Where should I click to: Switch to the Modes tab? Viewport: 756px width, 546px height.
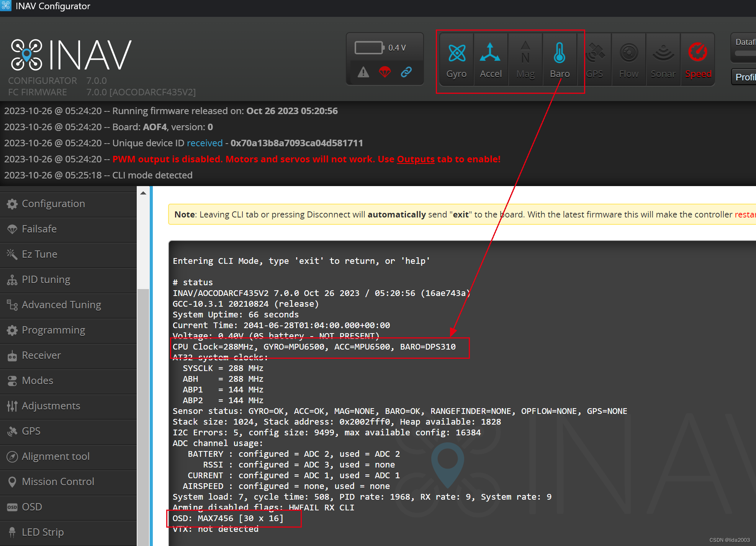68,381
